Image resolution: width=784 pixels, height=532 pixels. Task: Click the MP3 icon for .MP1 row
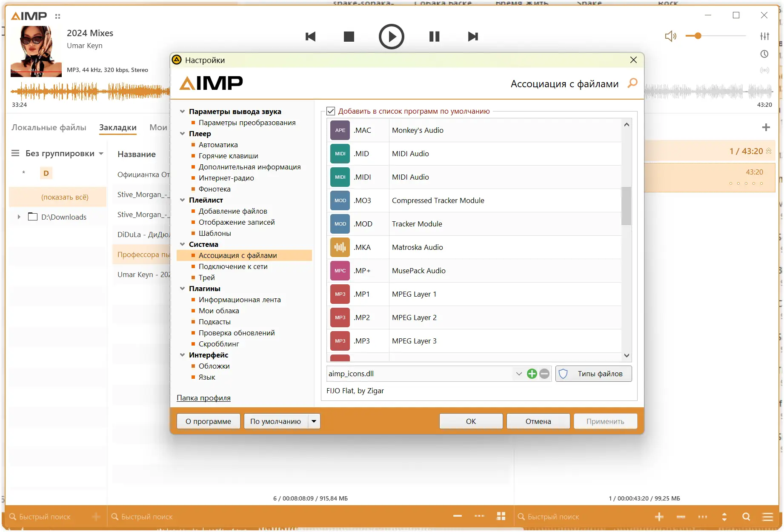point(340,294)
